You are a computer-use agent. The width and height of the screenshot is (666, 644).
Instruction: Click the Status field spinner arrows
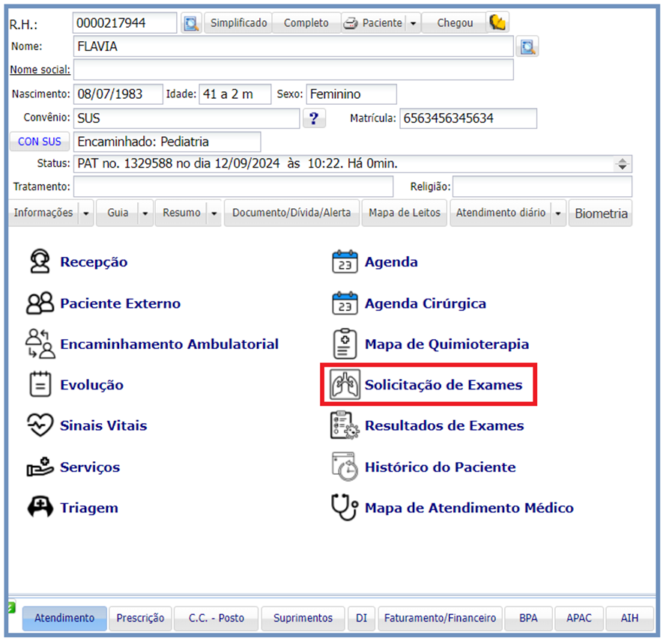pos(623,164)
